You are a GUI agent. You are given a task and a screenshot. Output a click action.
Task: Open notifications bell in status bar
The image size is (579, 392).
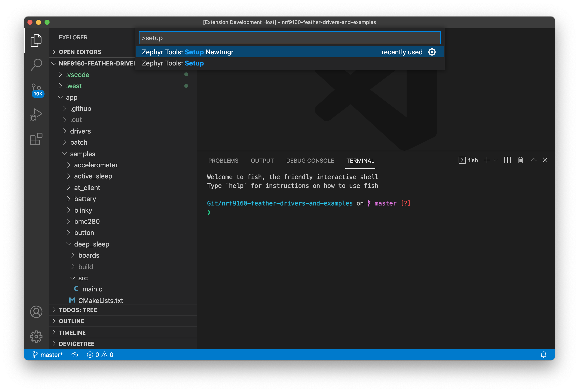click(x=544, y=355)
